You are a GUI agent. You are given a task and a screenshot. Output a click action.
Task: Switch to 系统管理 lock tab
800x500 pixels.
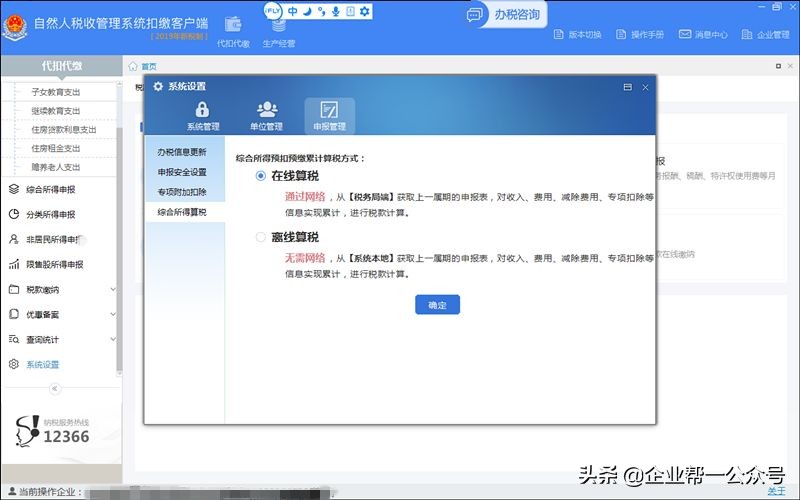[203, 116]
